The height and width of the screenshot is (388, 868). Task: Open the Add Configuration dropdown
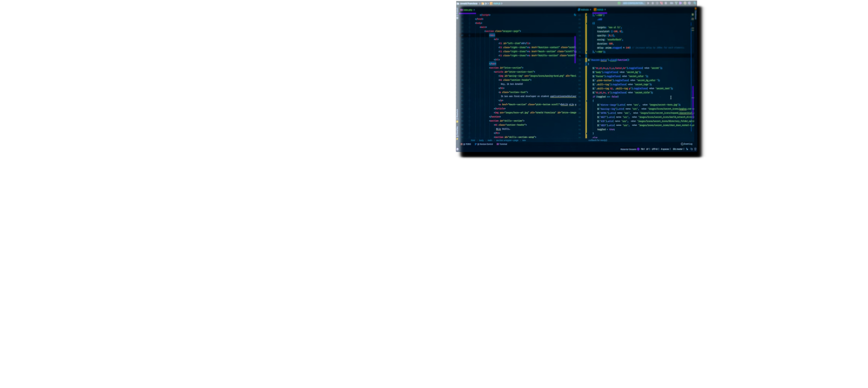tap(634, 3)
